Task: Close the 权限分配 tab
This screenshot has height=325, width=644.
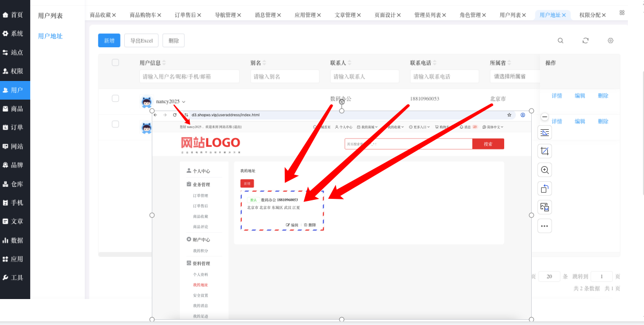Action: [604, 15]
